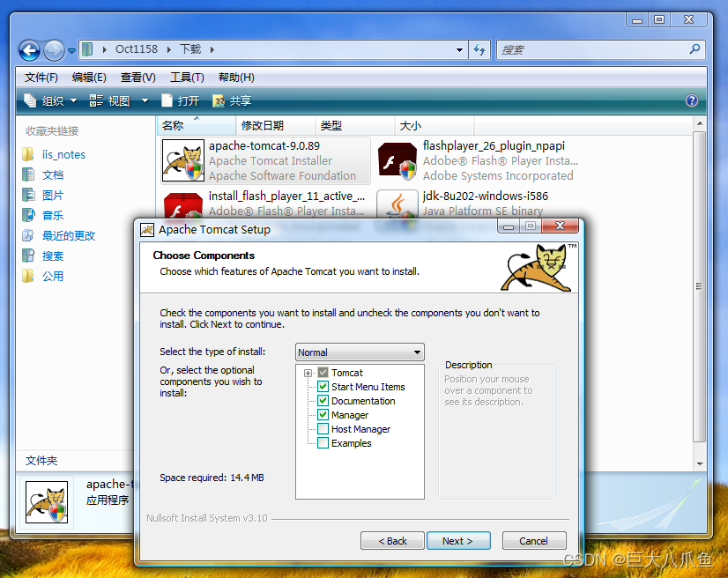Open the 查看(V) menu
728x578 pixels.
click(x=137, y=78)
